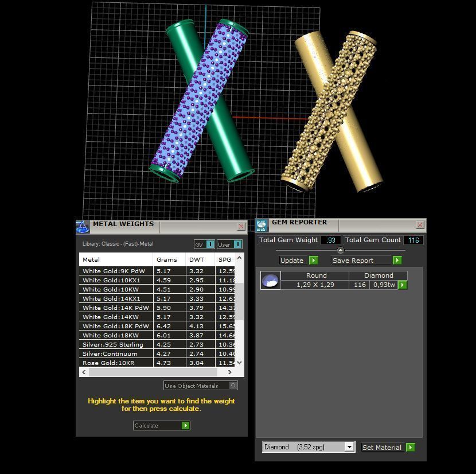Click the green arrow on Calculate
The image size is (476, 474).
185,425
